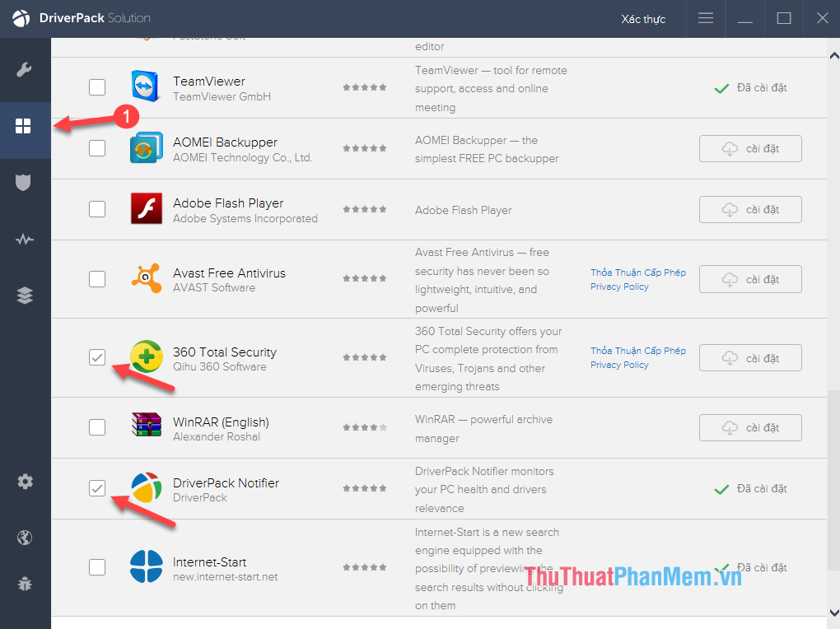Viewport: 840px width, 629px height.
Task: Open Avast's Thỏa Thuận Cấp Phép link
Action: (637, 272)
